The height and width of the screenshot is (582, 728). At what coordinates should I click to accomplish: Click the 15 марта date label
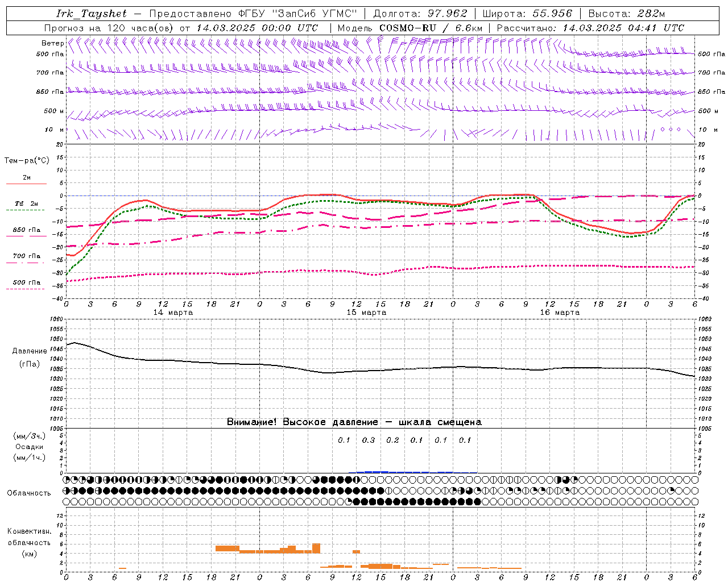367,313
